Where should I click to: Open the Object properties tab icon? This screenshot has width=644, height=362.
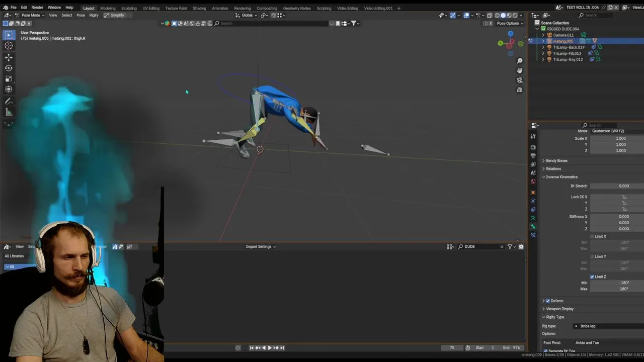(x=533, y=192)
